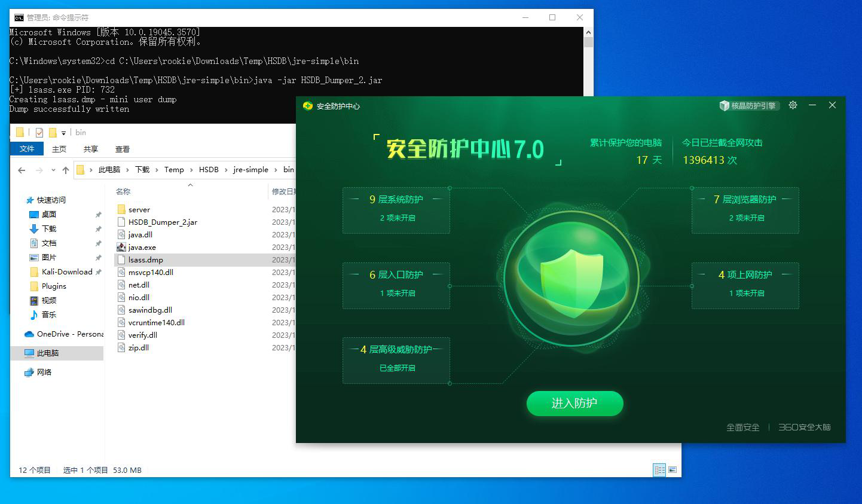Screen dimensions: 862x504
Task: Switch to details view icon in status bar
Action: click(x=660, y=470)
